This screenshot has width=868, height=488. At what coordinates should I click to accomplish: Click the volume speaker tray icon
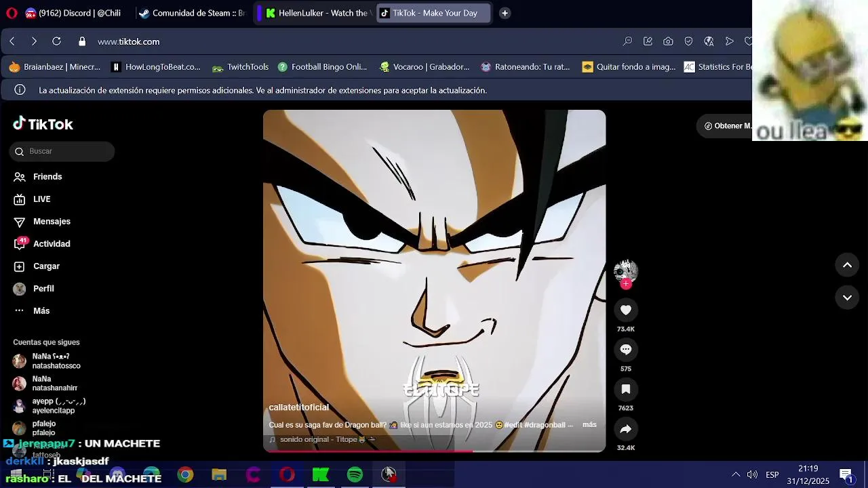(x=752, y=474)
